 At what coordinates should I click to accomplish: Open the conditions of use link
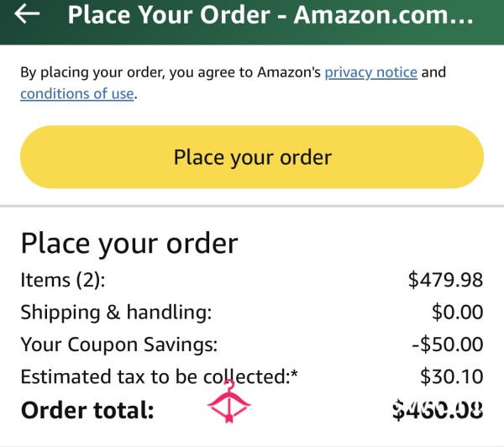point(77,94)
